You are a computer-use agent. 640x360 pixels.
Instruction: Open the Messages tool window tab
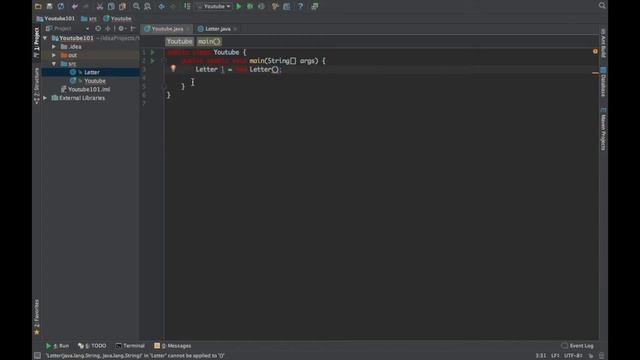[x=173, y=346]
